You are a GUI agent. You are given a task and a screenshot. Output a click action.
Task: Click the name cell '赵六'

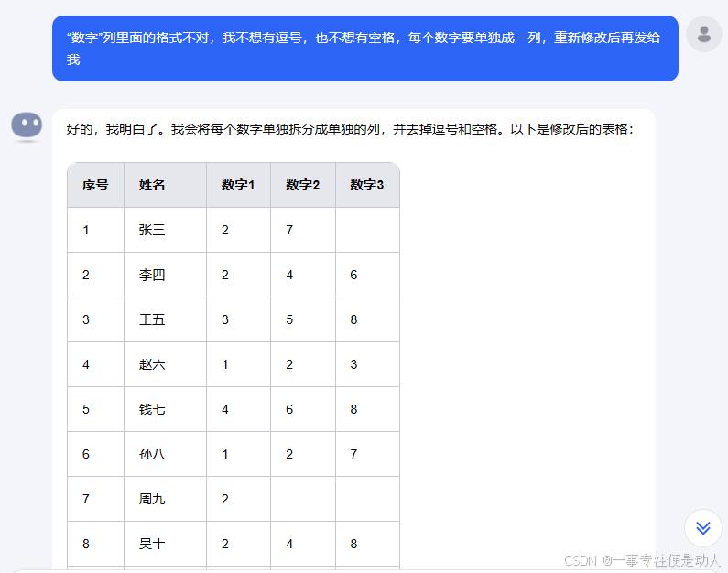165,364
